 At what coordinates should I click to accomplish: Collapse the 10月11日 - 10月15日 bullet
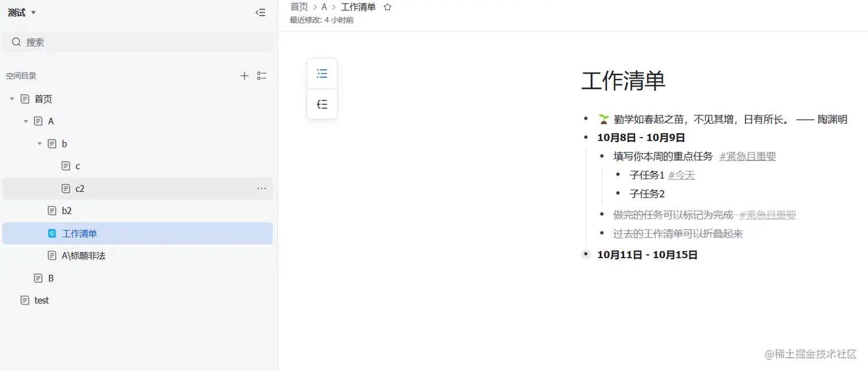(x=586, y=253)
